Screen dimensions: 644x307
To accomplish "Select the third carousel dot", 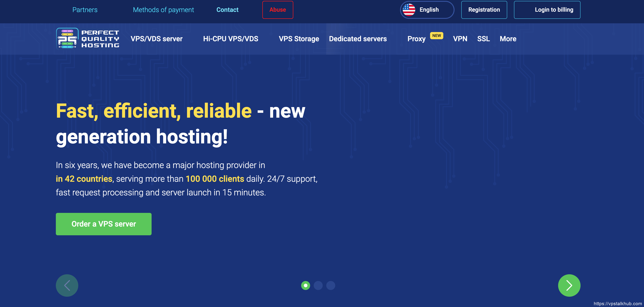I will (x=331, y=285).
